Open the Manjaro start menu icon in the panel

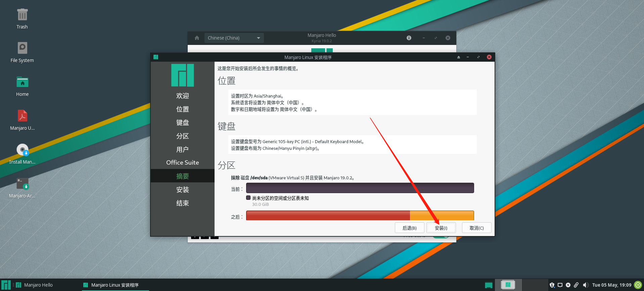pyautogui.click(x=6, y=285)
